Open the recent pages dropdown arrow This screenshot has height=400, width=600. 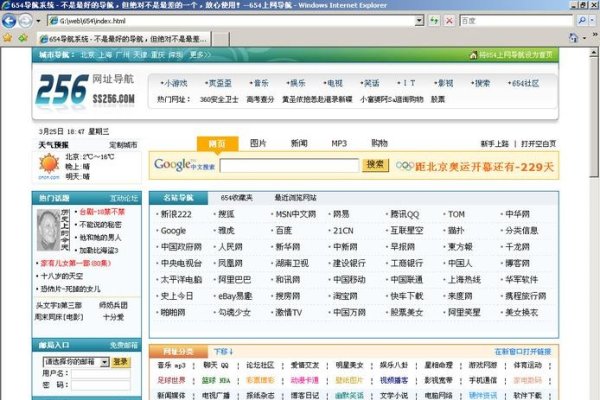click(x=38, y=21)
